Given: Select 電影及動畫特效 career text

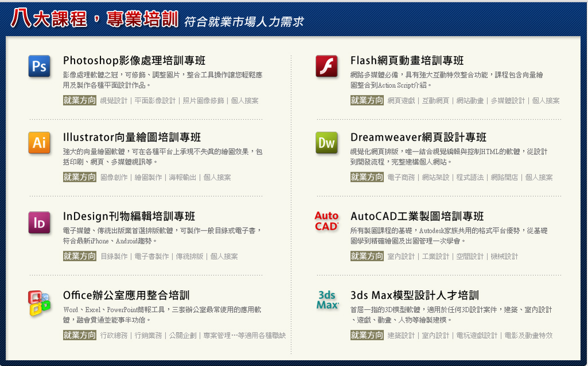Looking at the screenshot, I should click(529, 336).
